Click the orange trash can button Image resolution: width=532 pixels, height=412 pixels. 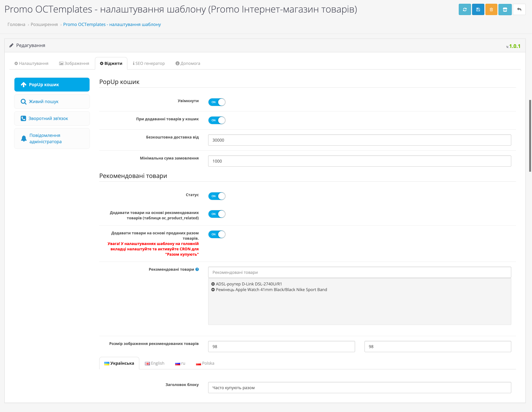pyautogui.click(x=491, y=10)
